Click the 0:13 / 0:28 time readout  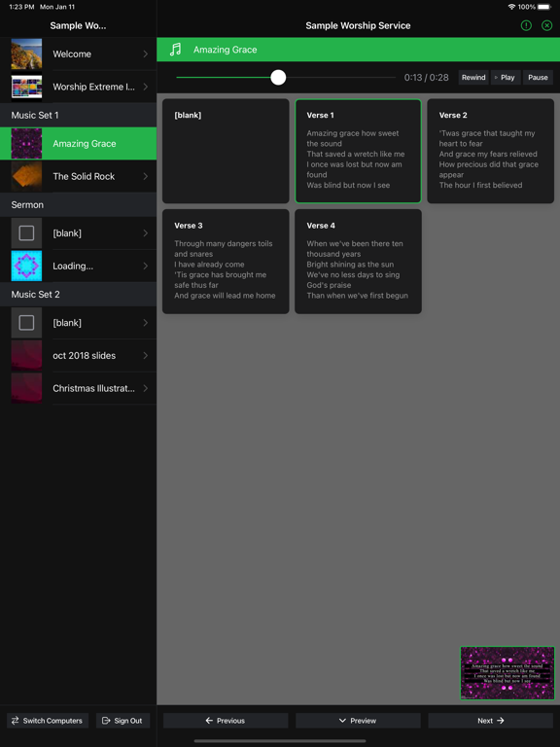pos(426,77)
